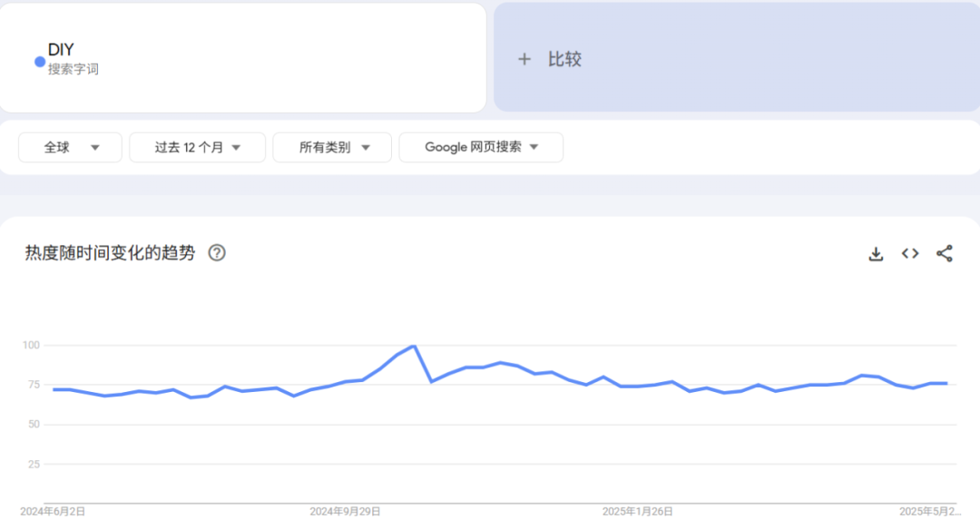Add a comparison term via 比较

[x=737, y=57]
